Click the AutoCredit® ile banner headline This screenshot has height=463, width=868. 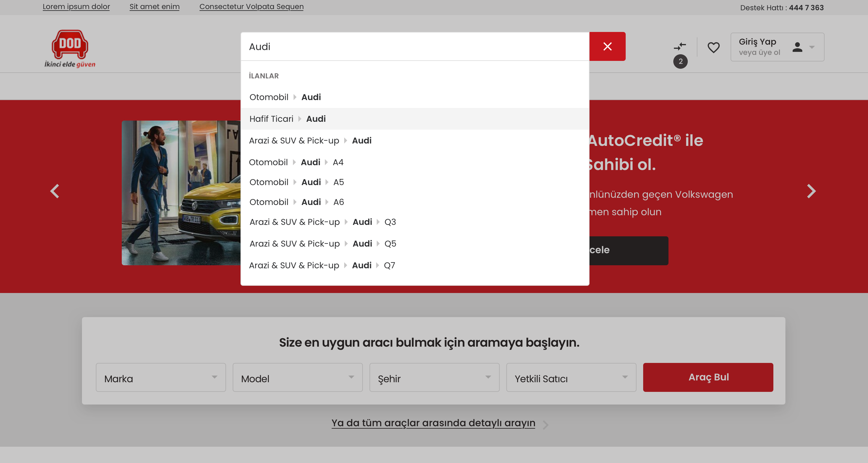tap(646, 140)
